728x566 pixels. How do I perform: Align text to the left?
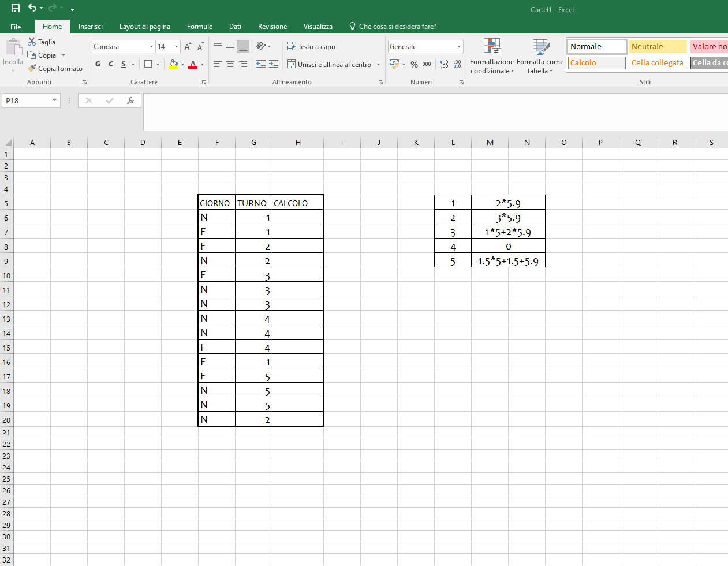[218, 64]
